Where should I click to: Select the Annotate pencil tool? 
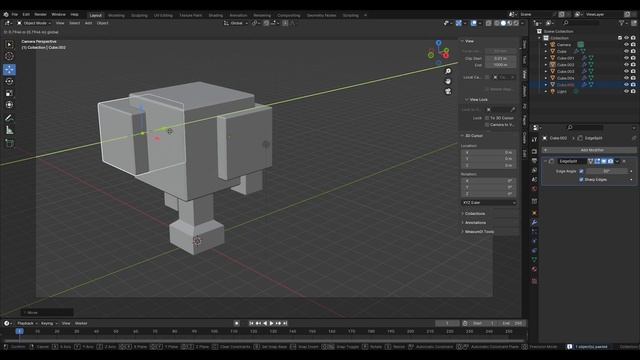tap(9, 118)
